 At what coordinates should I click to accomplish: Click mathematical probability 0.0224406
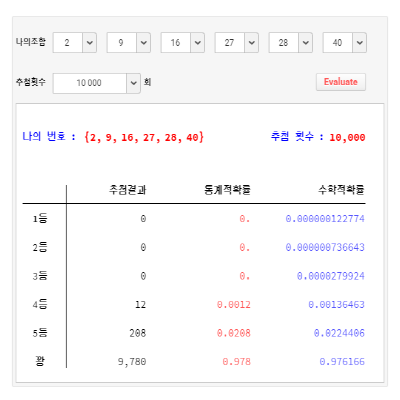(339, 333)
